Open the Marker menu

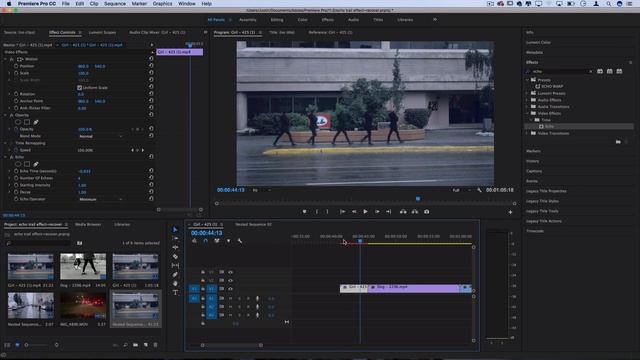(x=139, y=4)
